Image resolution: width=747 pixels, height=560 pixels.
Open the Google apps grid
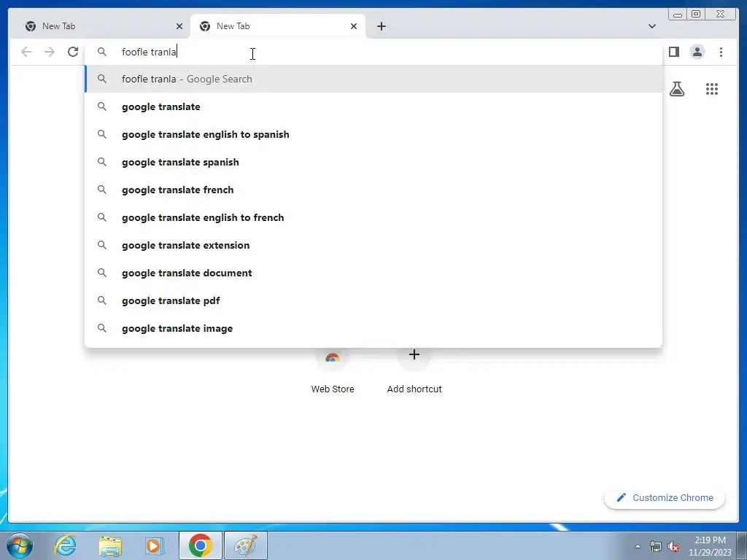click(x=712, y=89)
